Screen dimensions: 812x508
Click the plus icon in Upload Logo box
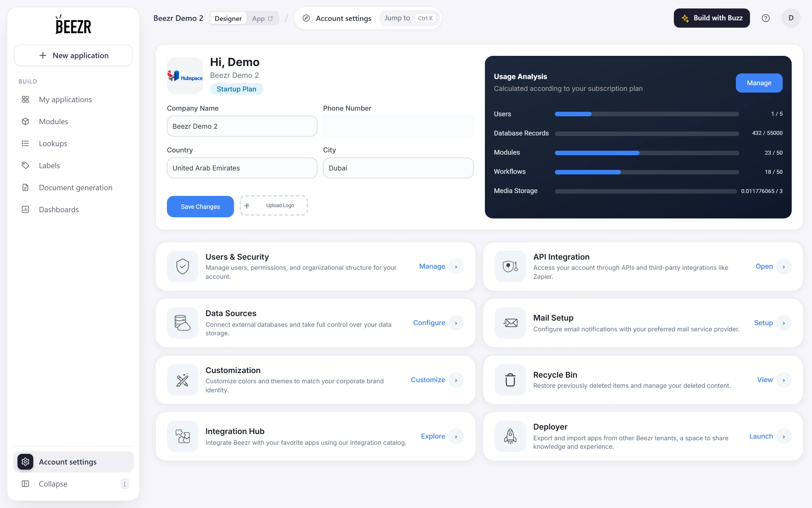tap(247, 206)
